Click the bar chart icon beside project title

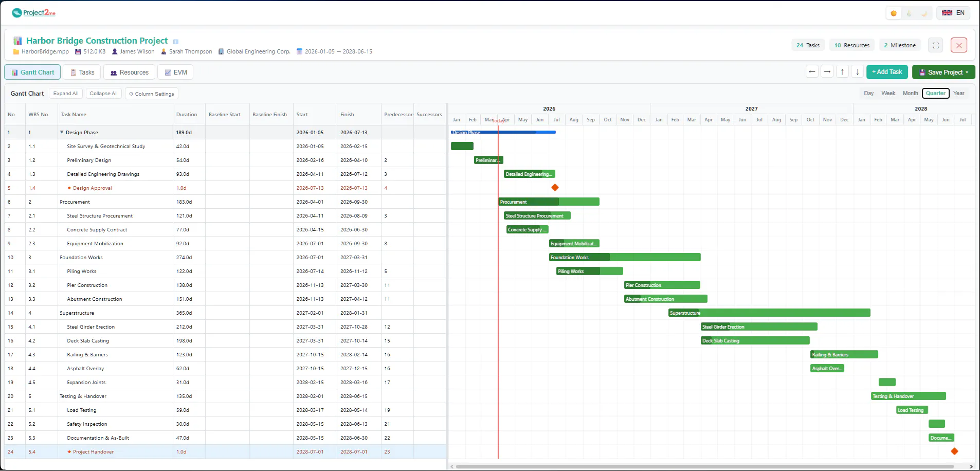pyautogui.click(x=17, y=41)
